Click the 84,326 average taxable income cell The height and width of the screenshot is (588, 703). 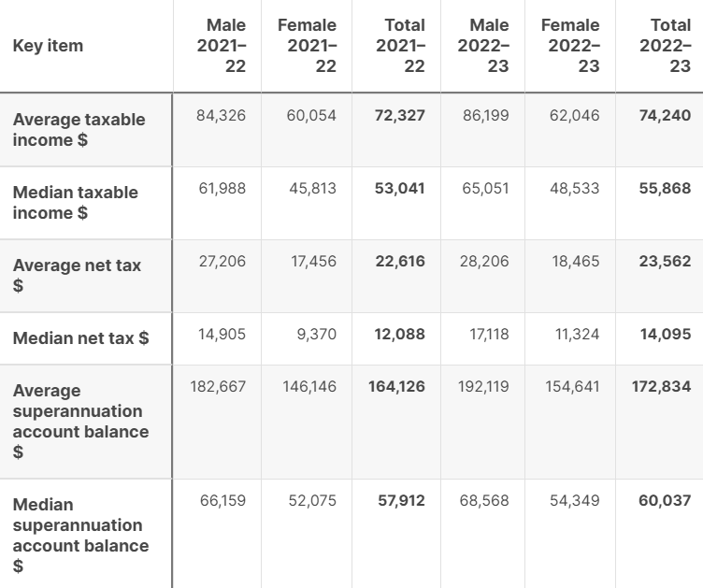(222, 116)
